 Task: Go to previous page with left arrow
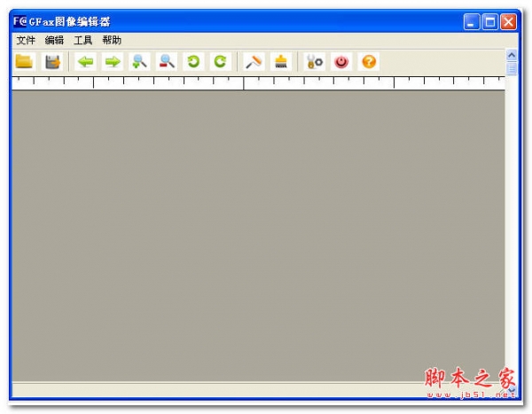tap(85, 62)
